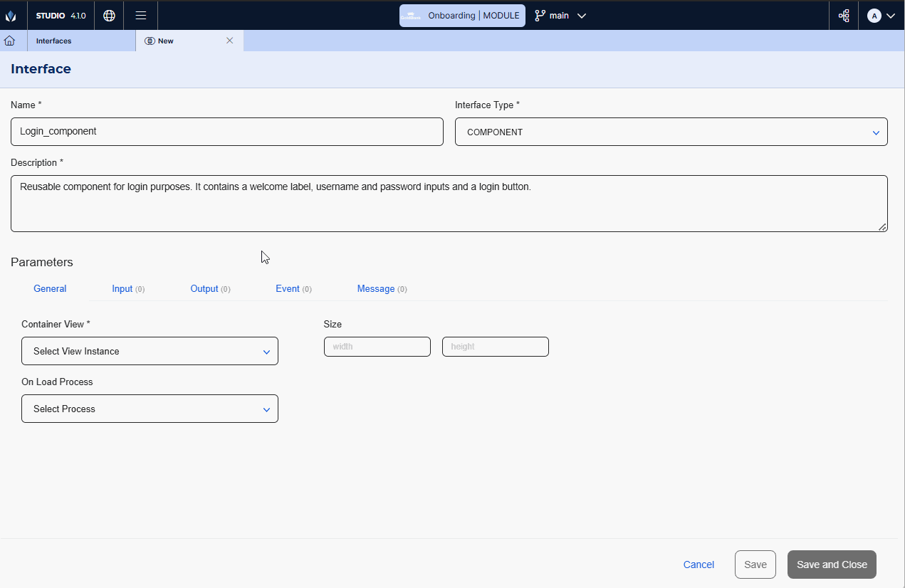
Task: Open the Interfaces tab
Action: 54,41
